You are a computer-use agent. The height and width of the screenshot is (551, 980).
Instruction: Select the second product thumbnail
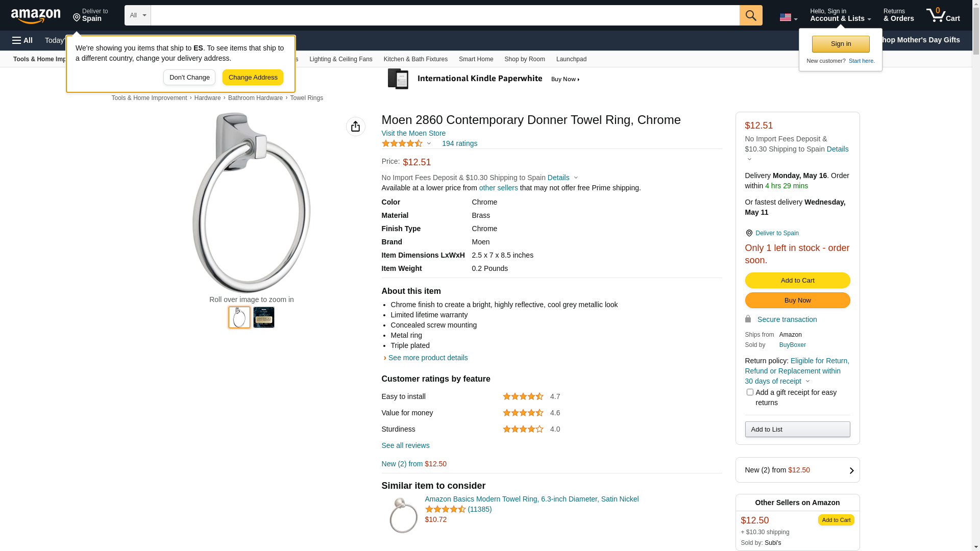pos(264,317)
